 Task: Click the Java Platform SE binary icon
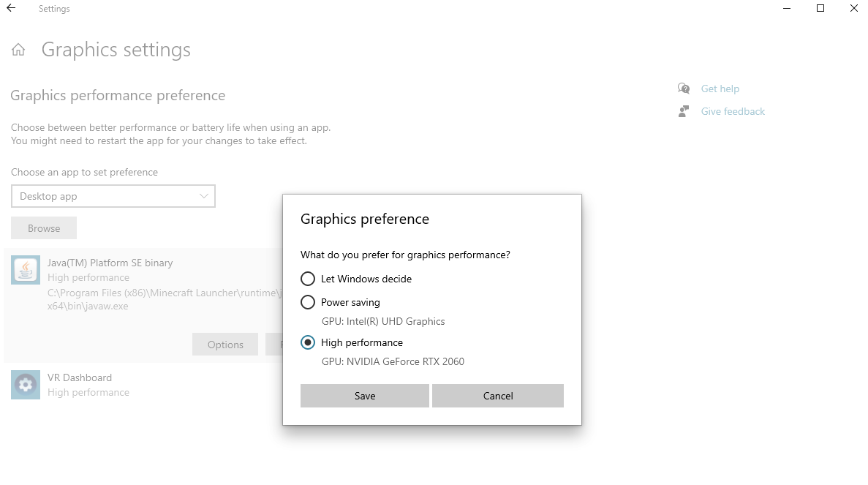tap(26, 270)
